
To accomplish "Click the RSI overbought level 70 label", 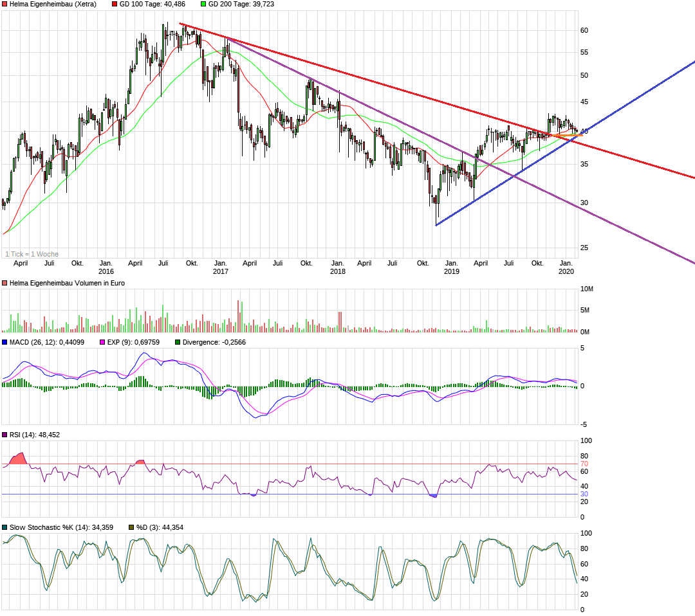I will tap(584, 464).
